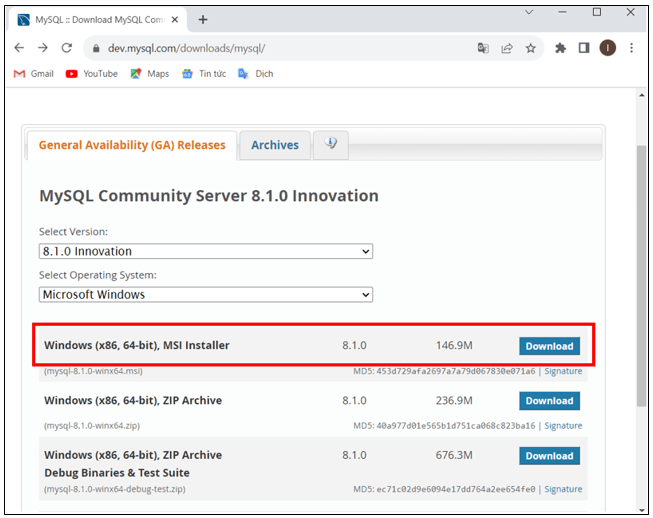Reload the MySQL downloads page

tap(67, 47)
